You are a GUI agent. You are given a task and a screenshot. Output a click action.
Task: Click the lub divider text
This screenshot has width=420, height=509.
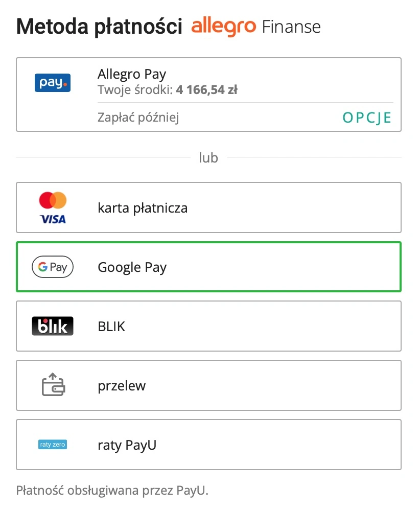coord(208,158)
